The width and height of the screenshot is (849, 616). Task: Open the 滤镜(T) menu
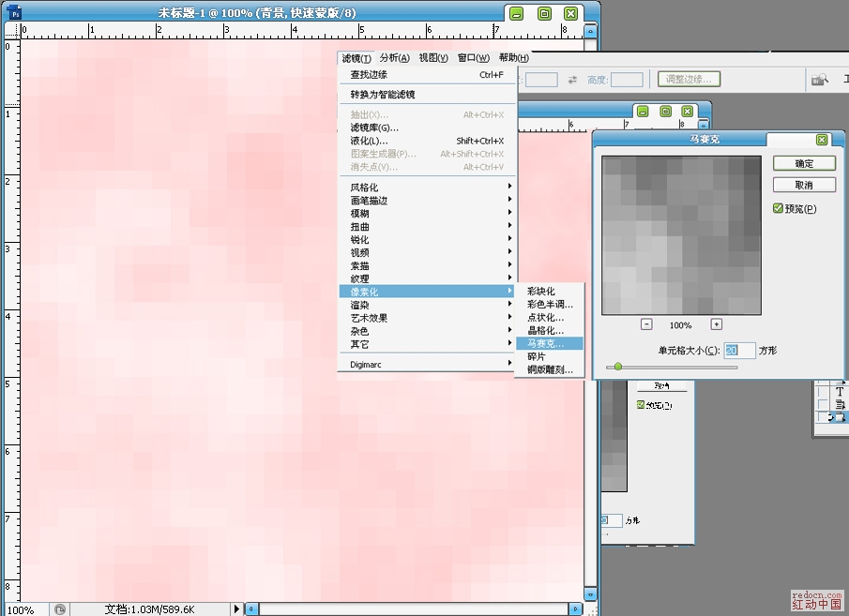(356, 58)
